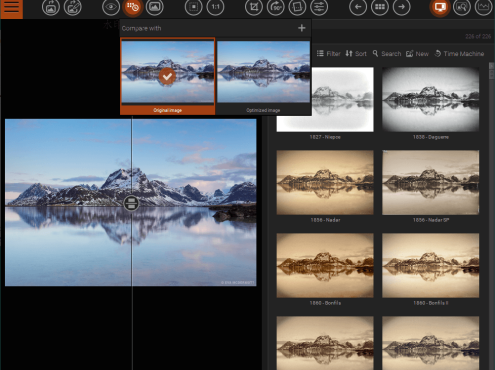Open the image browser grid icon
This screenshot has height=370, width=495.
[x=380, y=7]
